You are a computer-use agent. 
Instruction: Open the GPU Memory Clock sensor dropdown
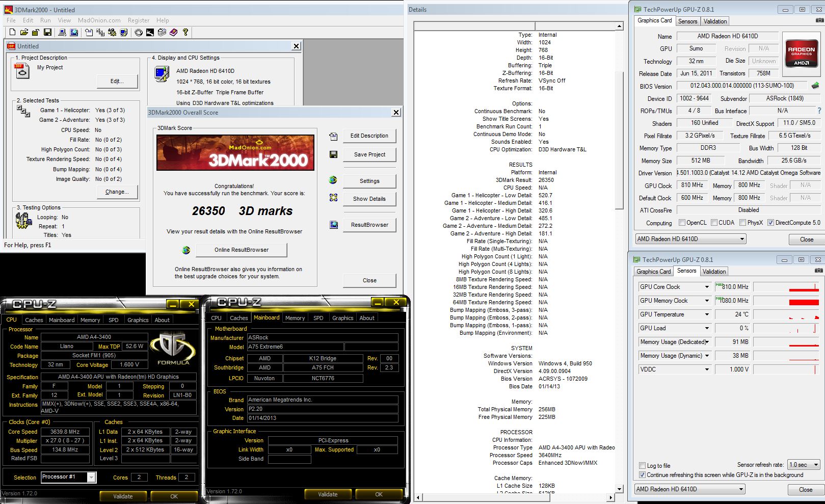[707, 301]
